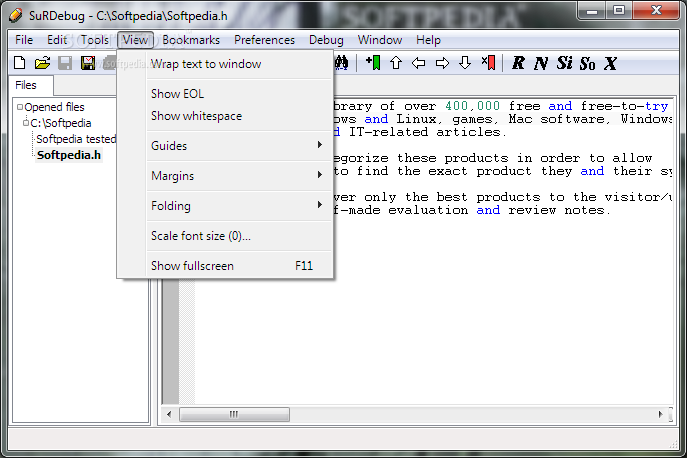Click the down arrow bookmark icon
This screenshot has width=687, height=458.
click(465, 63)
